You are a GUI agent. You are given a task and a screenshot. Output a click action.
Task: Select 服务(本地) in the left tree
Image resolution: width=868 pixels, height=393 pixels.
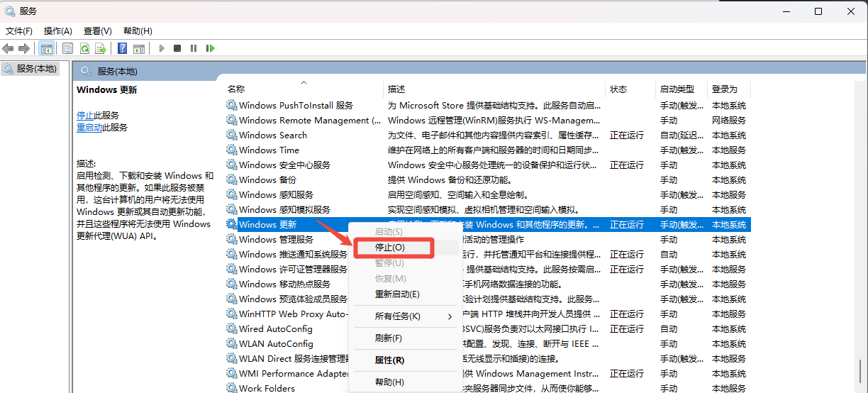(30, 69)
